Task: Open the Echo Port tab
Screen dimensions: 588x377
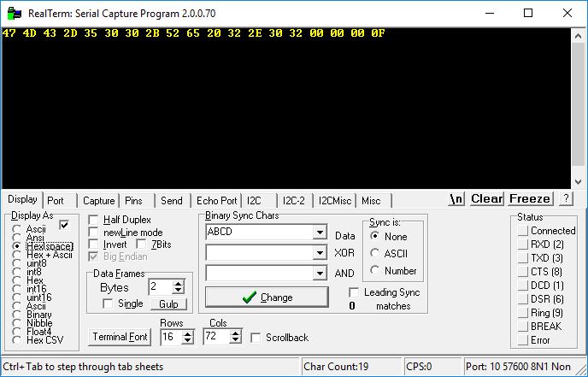Action: [217, 201]
